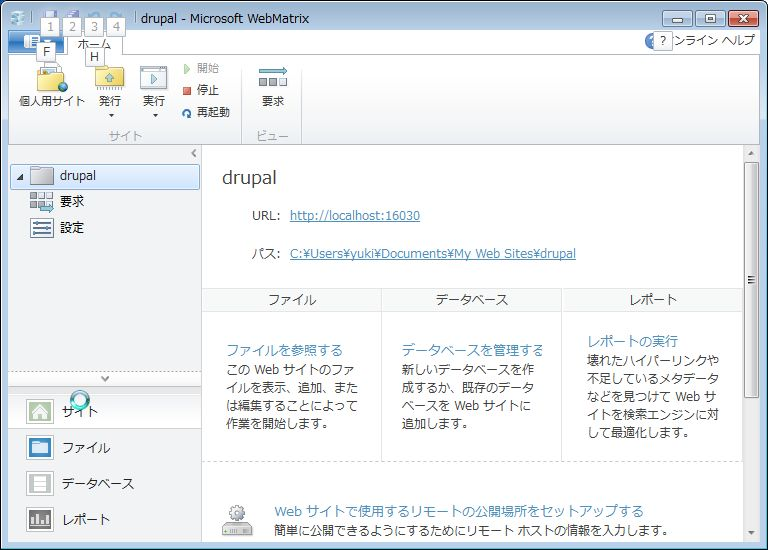The image size is (768, 550).
Task: Click the vertical scrollbar in content pane
Action: point(751,280)
